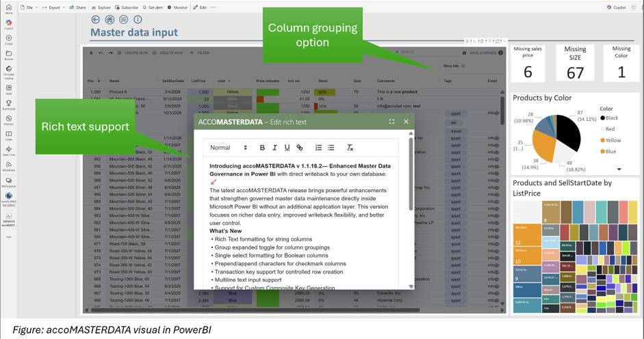Apply underline in the rich text editor
Image resolution: width=644 pixels, height=339 pixels.
pyautogui.click(x=287, y=148)
